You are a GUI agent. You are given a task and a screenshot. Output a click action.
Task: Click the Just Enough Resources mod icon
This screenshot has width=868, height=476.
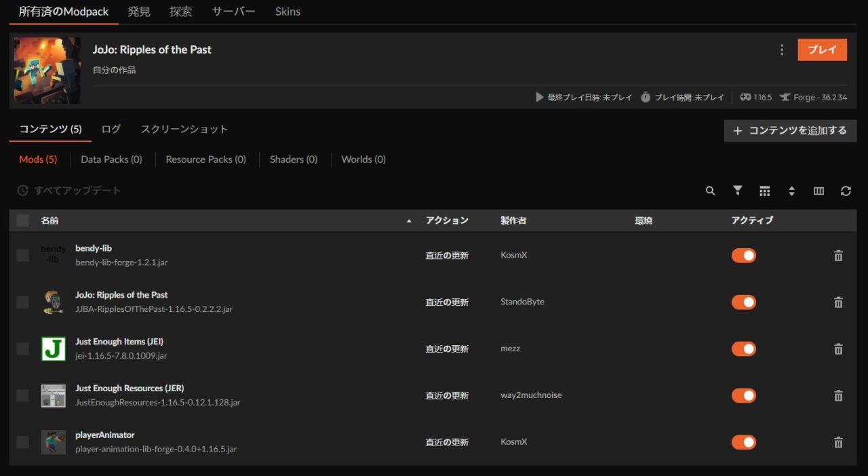point(54,395)
